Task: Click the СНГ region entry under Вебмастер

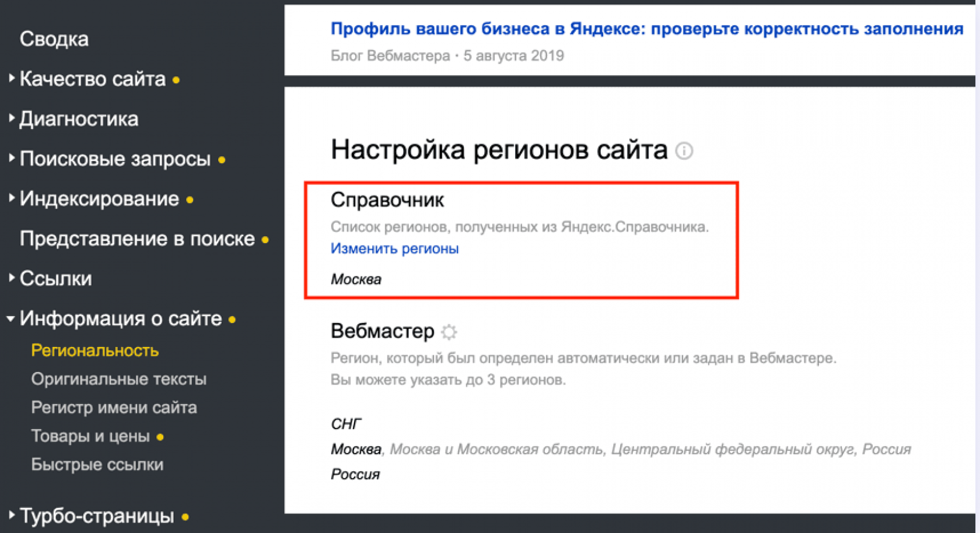Action: click(346, 424)
